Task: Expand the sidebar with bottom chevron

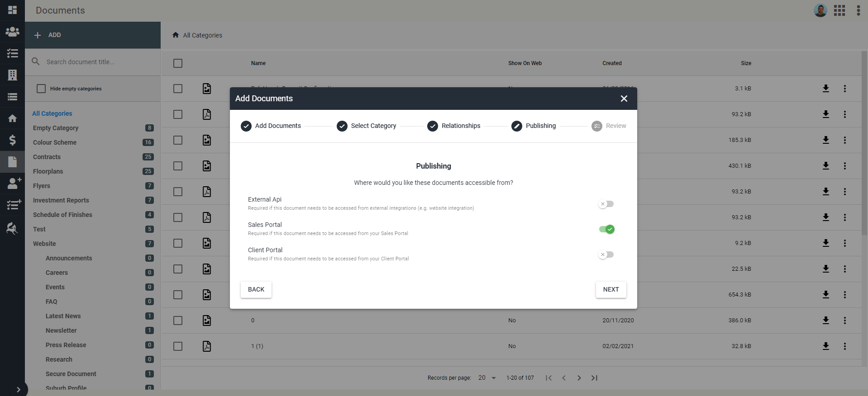Action: pos(19,390)
